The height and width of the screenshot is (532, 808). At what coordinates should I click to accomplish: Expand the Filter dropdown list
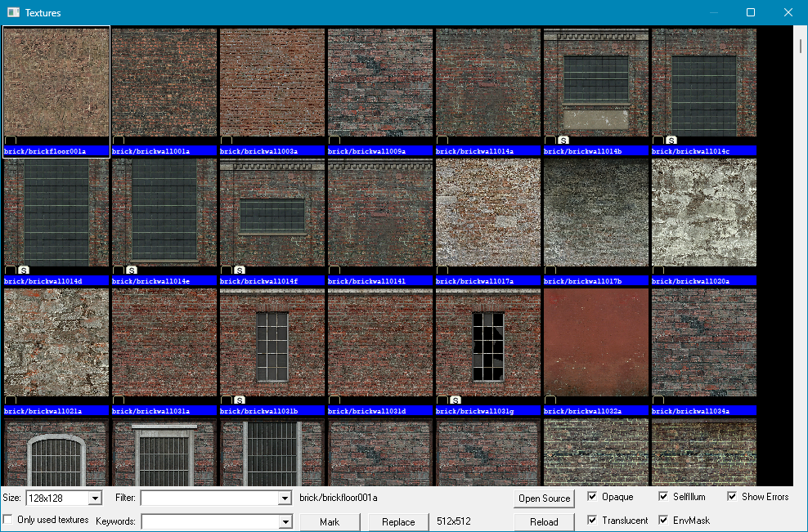(285, 498)
